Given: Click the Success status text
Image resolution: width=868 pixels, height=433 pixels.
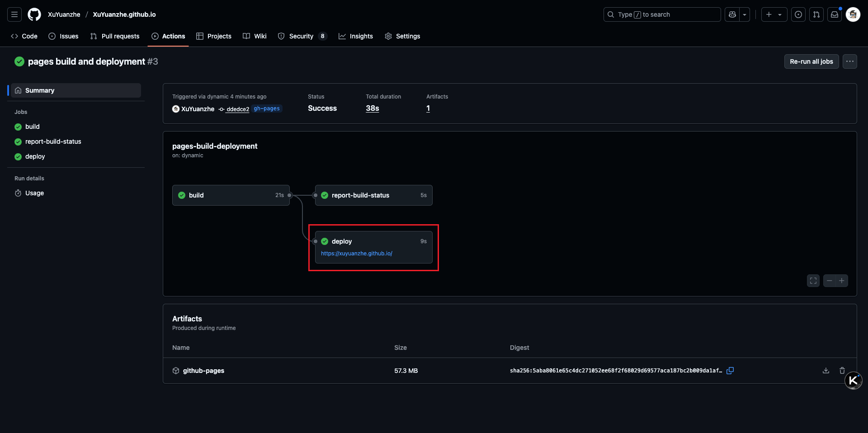Looking at the screenshot, I should click(322, 108).
